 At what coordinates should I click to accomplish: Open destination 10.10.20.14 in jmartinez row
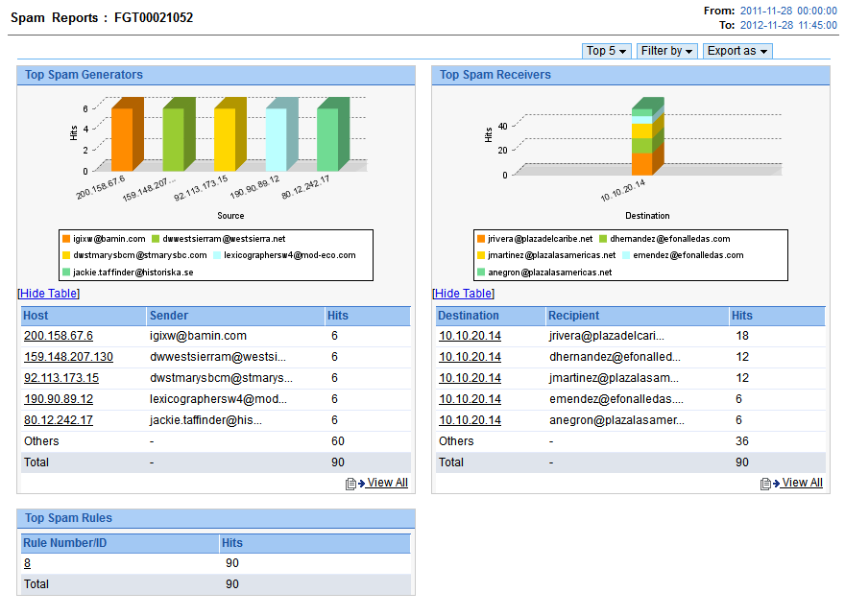[470, 377]
